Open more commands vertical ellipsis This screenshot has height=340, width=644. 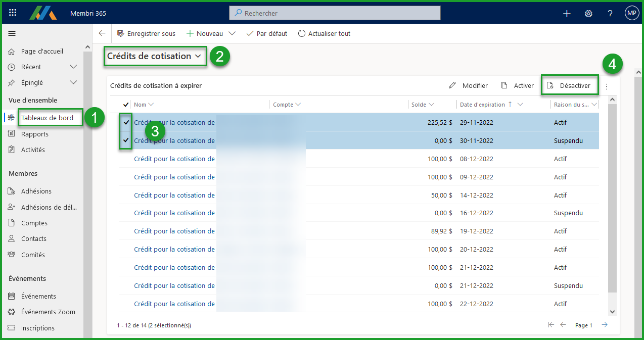pyautogui.click(x=607, y=86)
